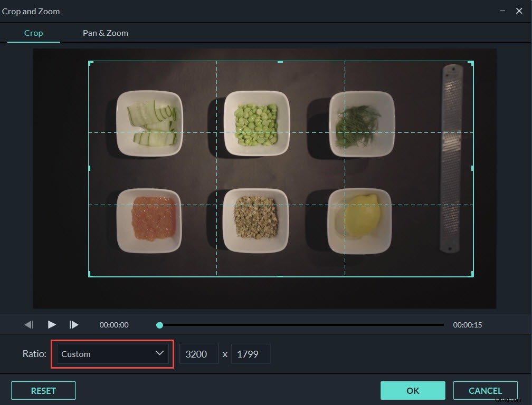Viewport: 532px width, 405px height.
Task: Click the bottom-left crop corner marker
Action: 89,276
